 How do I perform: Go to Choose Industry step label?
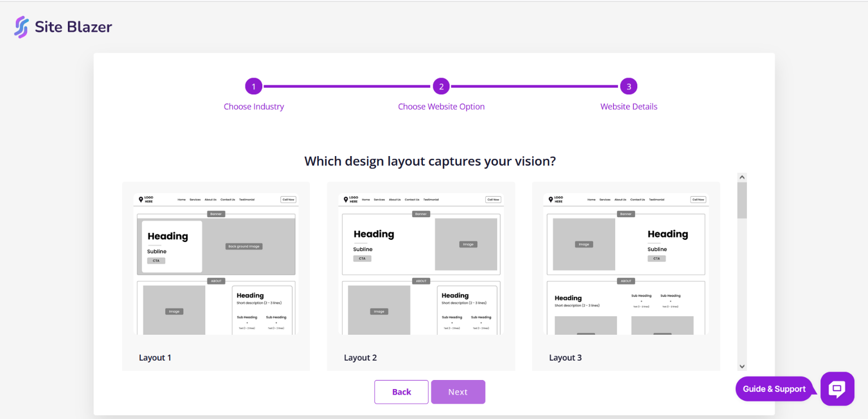click(254, 106)
